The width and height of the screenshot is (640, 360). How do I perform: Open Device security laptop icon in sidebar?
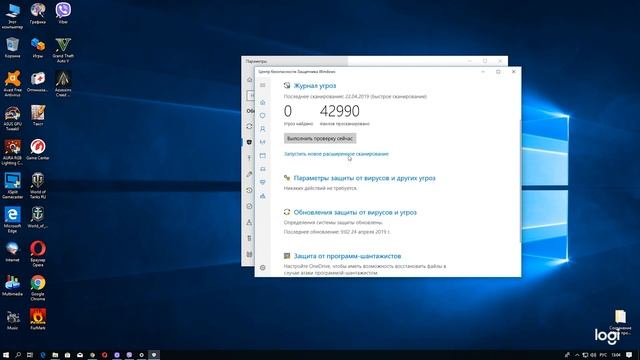coord(263,169)
